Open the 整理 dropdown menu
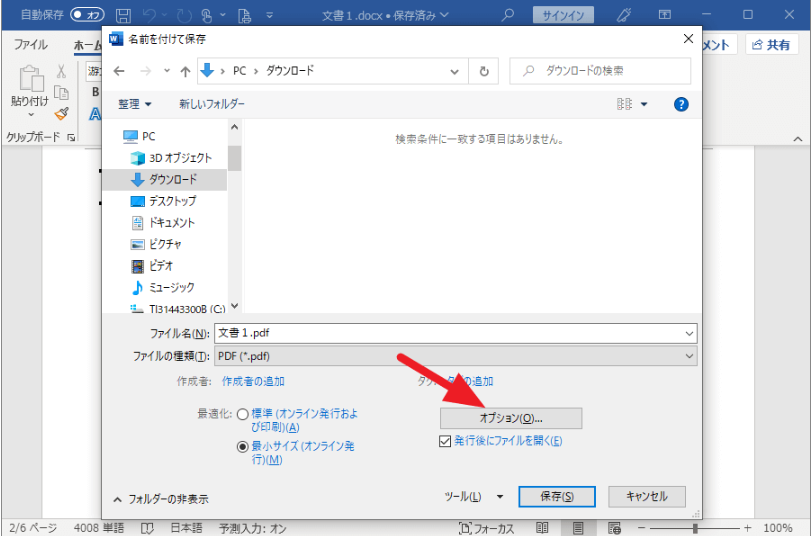The height and width of the screenshot is (536, 811). [134, 105]
